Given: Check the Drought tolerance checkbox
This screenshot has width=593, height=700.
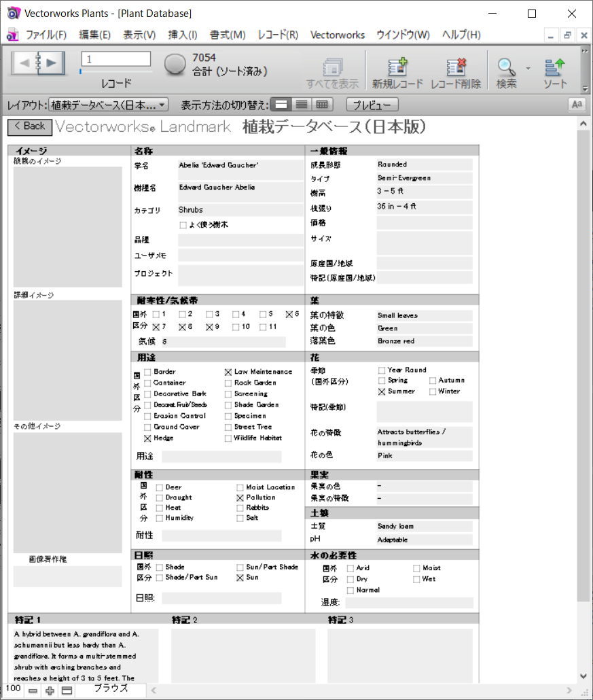Looking at the screenshot, I should 160,497.
